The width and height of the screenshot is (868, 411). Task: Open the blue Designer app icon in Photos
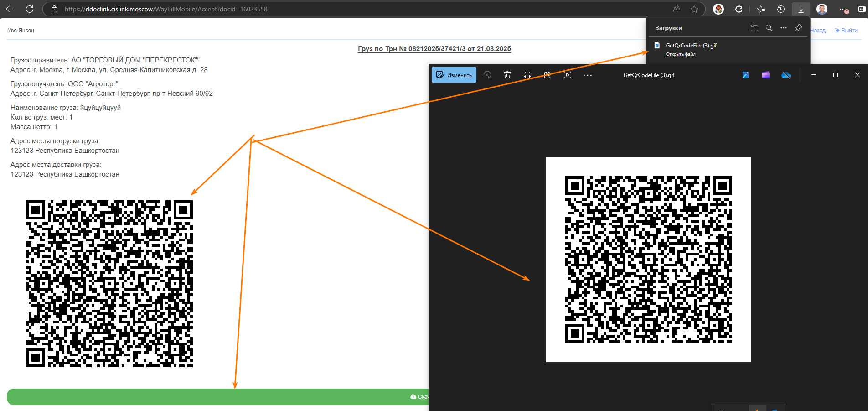(746, 75)
